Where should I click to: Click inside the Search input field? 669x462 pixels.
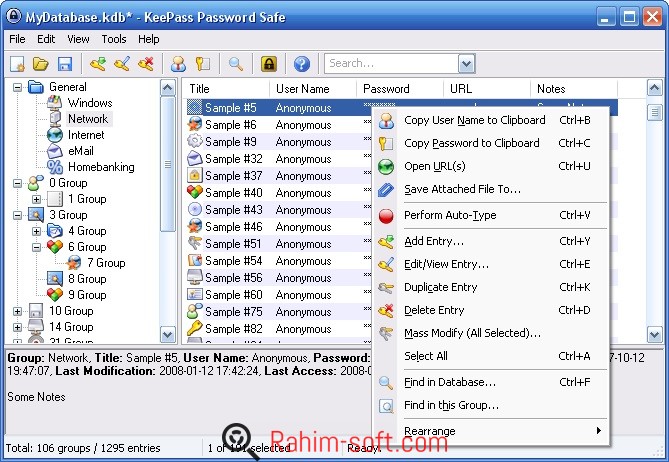[x=392, y=64]
